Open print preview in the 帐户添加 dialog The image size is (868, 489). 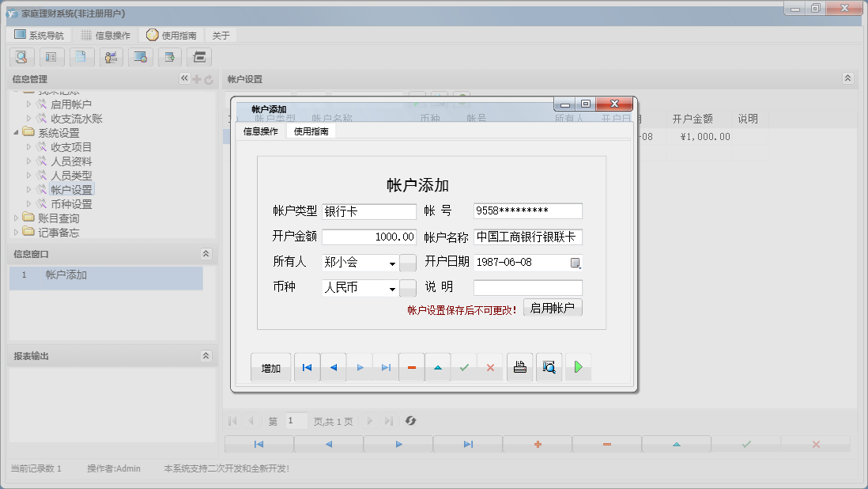(x=549, y=366)
